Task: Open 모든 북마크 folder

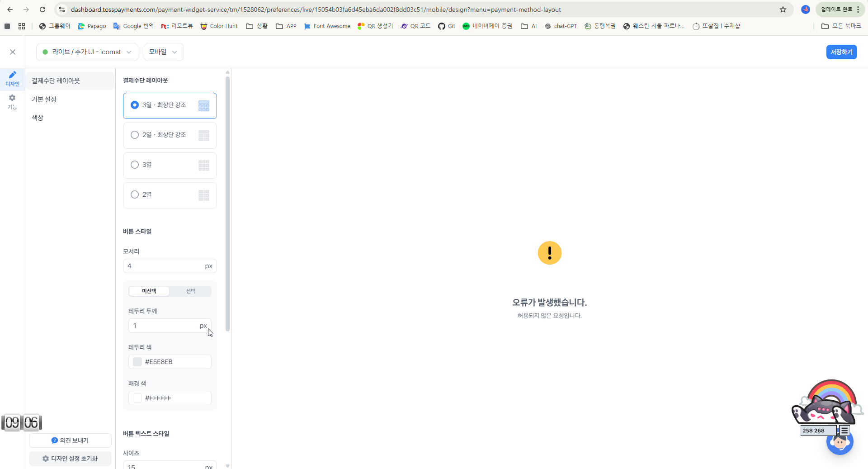Action: (841, 26)
